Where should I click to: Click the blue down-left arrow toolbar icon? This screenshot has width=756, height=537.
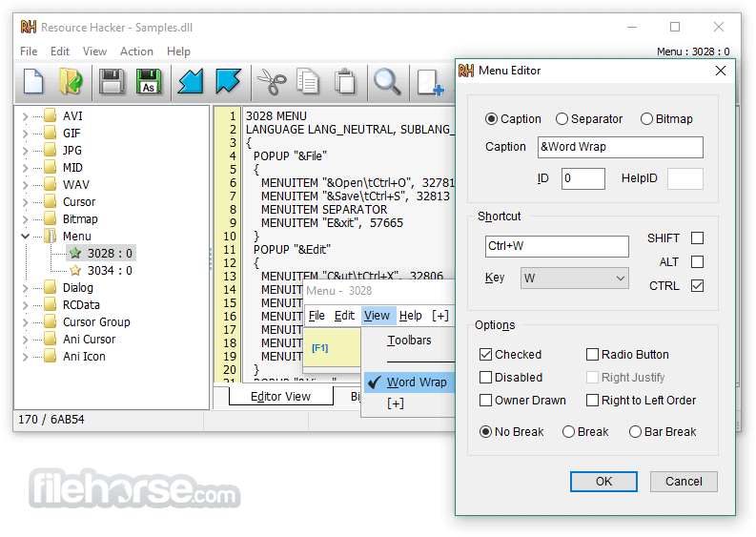(190, 81)
